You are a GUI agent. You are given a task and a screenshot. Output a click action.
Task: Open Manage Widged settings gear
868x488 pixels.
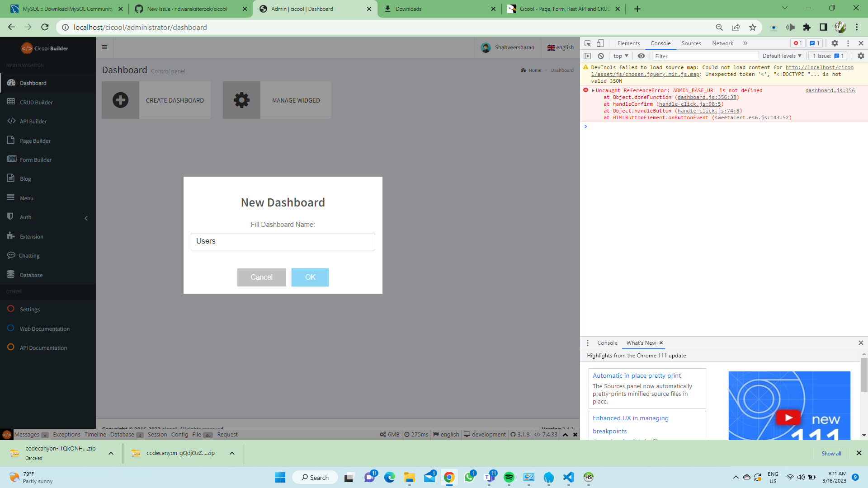pos(241,100)
